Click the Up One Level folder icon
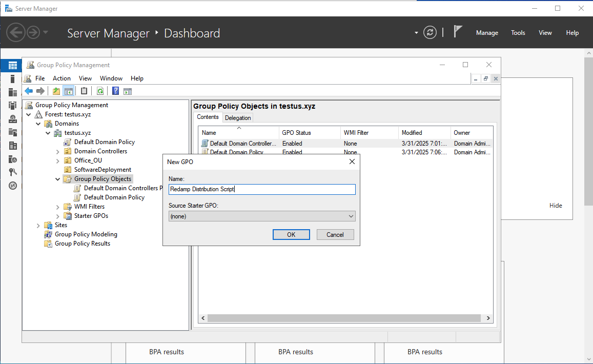 (x=56, y=91)
